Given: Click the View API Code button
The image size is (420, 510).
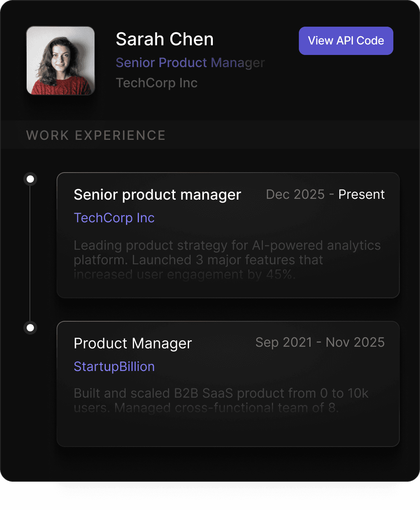Looking at the screenshot, I should click(346, 41).
